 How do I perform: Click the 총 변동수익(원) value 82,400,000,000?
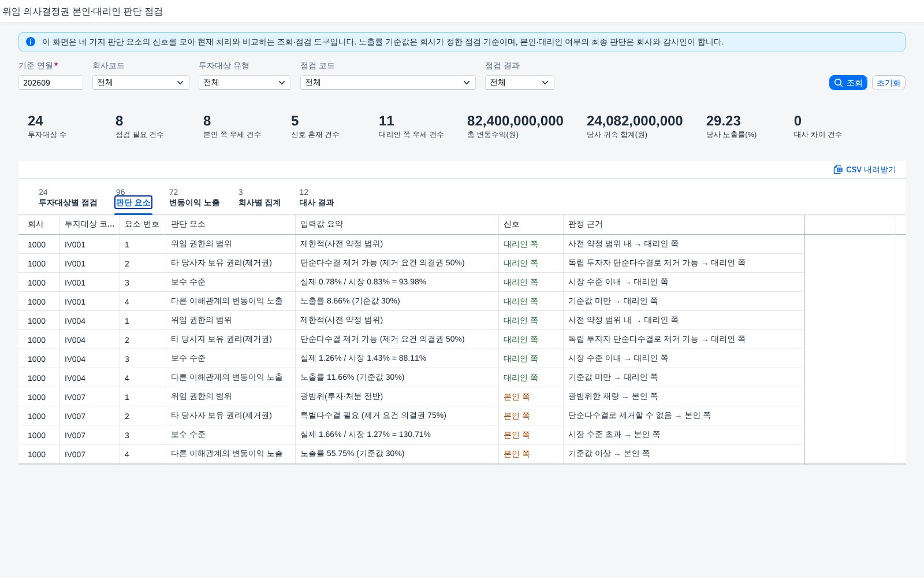[x=515, y=121]
